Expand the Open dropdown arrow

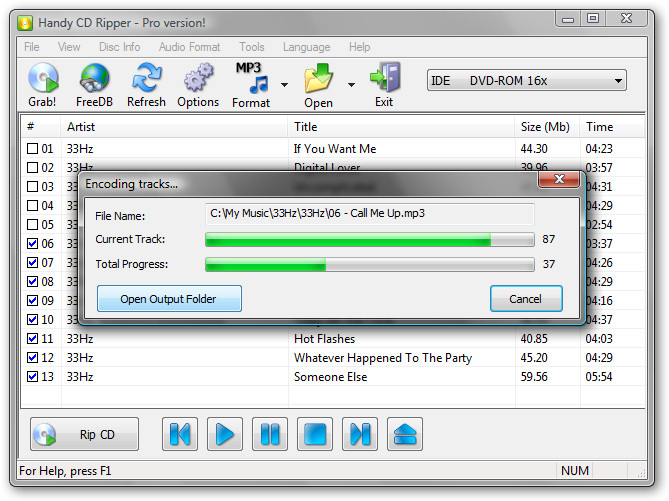click(x=351, y=84)
